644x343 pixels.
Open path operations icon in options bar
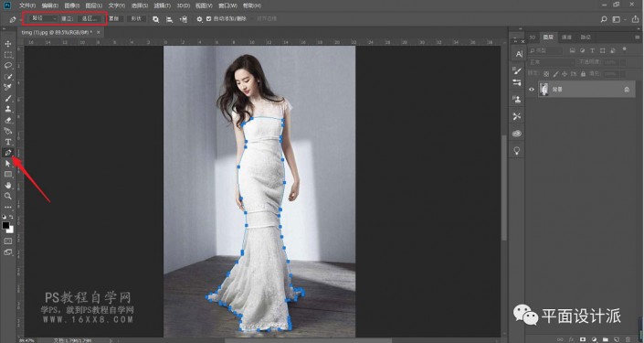pyautogui.click(x=155, y=19)
